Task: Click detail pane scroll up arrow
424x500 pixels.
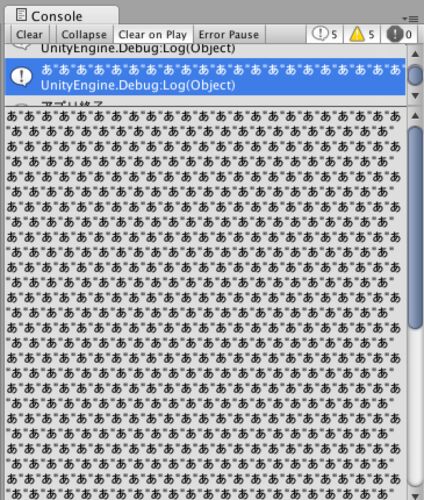Action: [415, 116]
